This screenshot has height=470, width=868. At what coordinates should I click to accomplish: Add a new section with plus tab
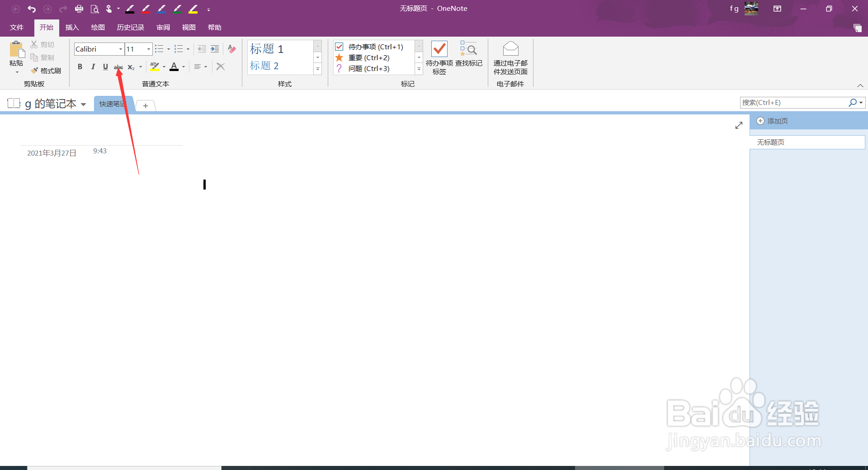point(146,106)
